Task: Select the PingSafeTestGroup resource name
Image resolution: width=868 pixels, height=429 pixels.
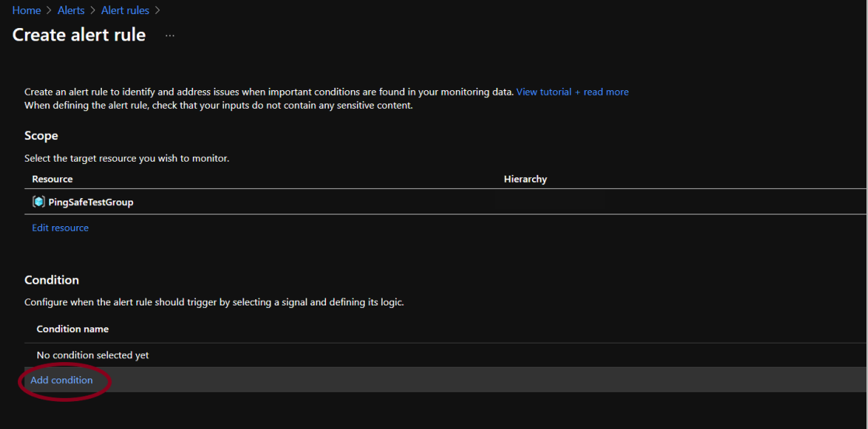Action: click(90, 202)
